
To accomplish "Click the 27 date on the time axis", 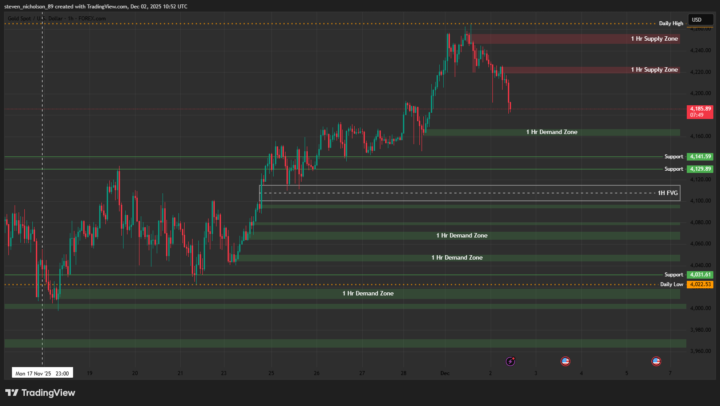I will tap(362, 373).
